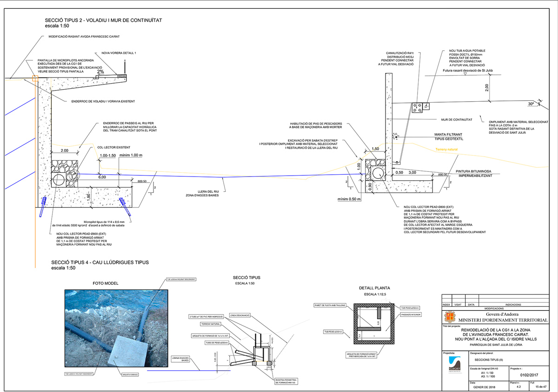Select 'PANTALLA DE MICROPILOTS ANCORADA' annotation
The width and height of the screenshot is (558, 392).
pos(66,61)
